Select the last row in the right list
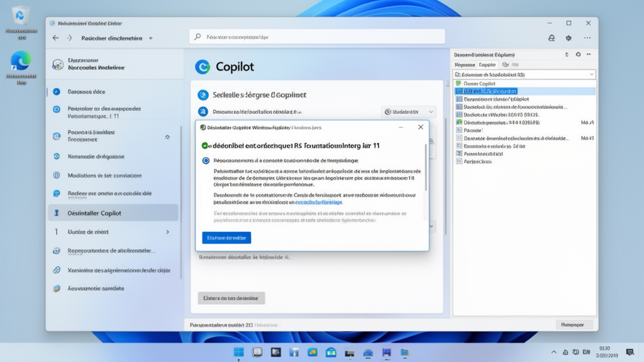This screenshot has height=362, width=644. tap(525, 162)
